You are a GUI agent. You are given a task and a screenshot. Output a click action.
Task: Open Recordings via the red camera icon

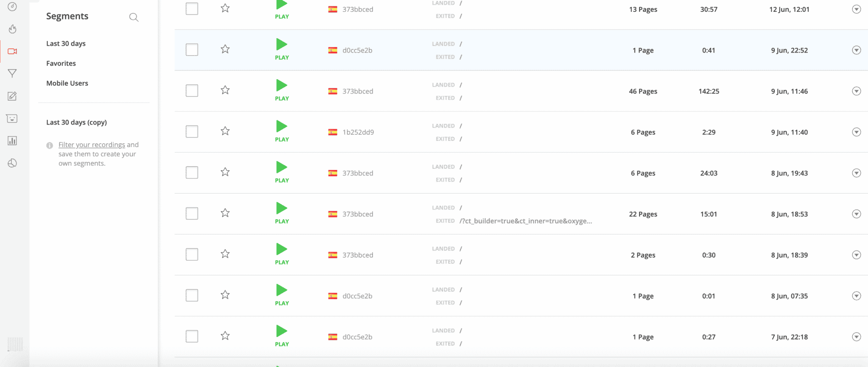click(x=12, y=51)
